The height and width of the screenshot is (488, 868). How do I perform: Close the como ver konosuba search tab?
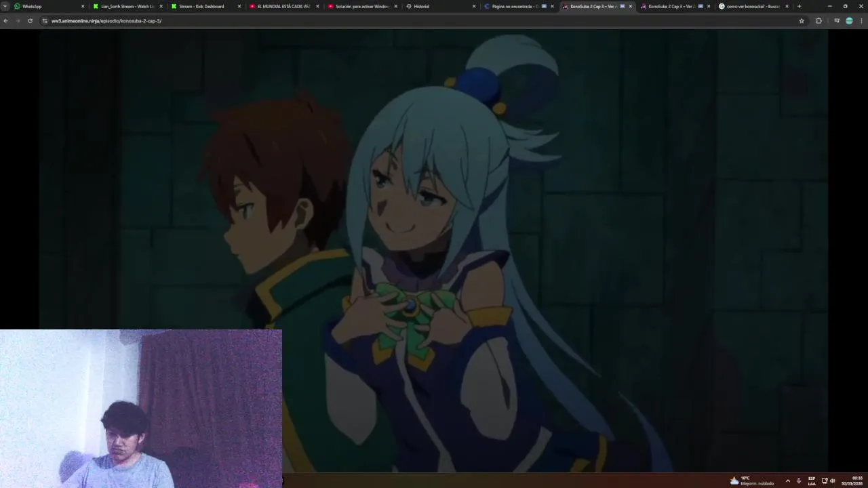point(787,6)
